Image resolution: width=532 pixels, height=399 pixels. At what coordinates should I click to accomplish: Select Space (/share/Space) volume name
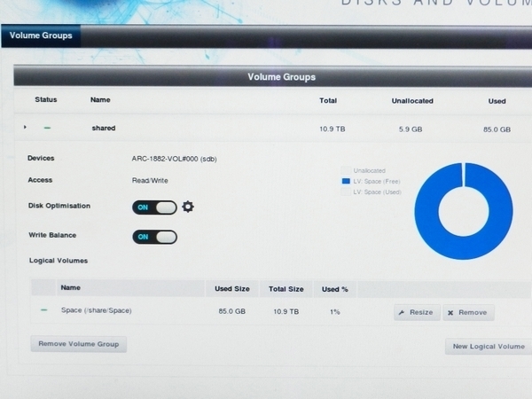point(97,310)
